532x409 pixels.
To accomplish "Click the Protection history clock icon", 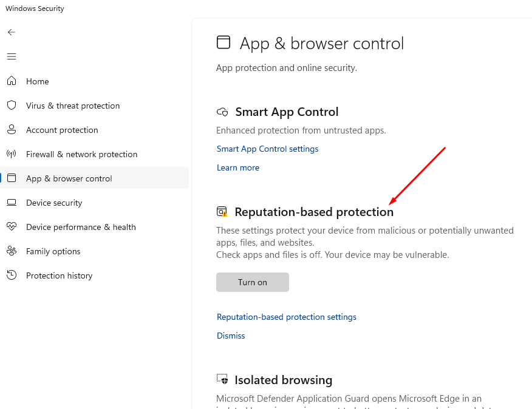I will tap(12, 275).
